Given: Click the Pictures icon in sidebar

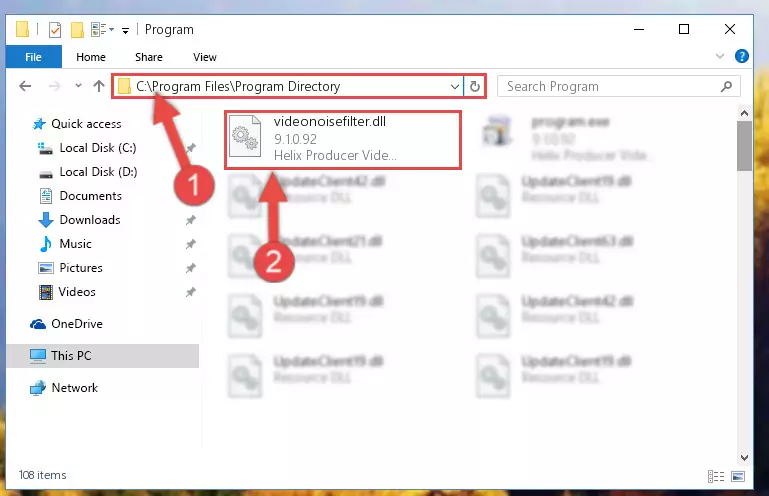Looking at the screenshot, I should (46, 268).
